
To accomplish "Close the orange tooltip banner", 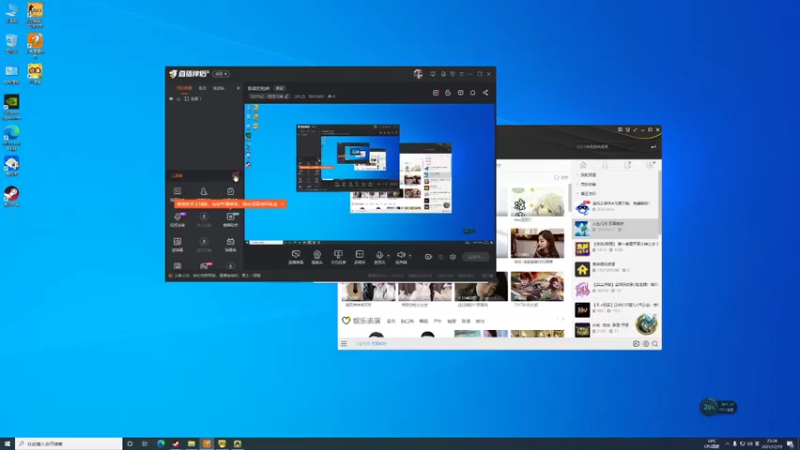I will tap(282, 204).
